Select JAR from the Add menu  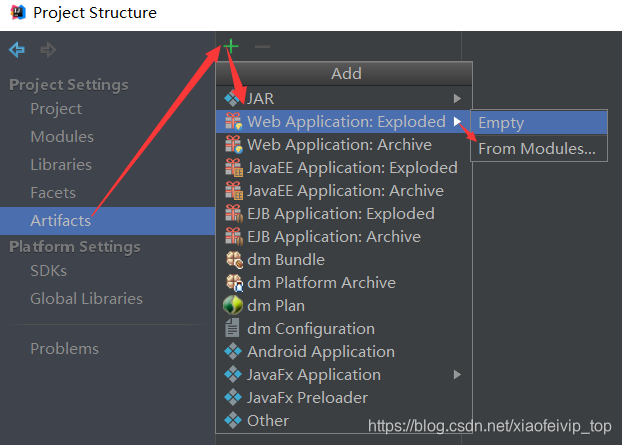click(x=344, y=98)
